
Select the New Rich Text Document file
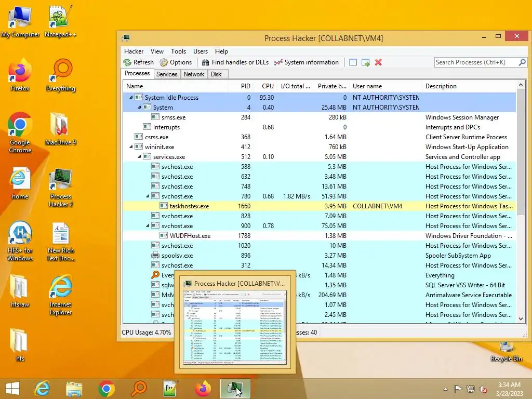[61, 241]
